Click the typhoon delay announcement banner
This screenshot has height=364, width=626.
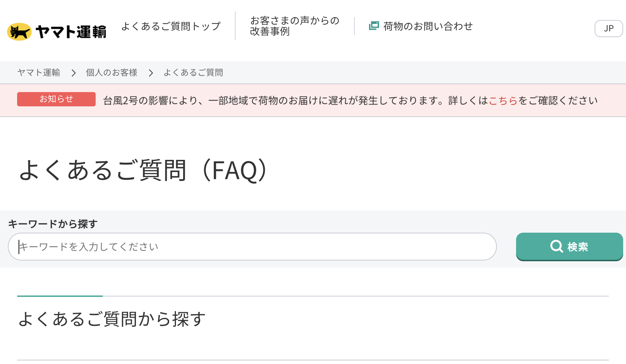click(313, 100)
